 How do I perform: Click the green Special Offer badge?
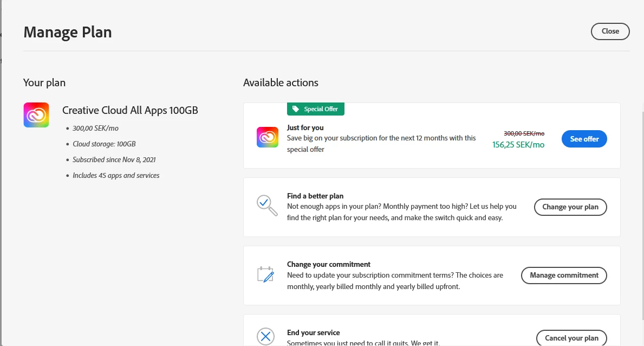(316, 109)
